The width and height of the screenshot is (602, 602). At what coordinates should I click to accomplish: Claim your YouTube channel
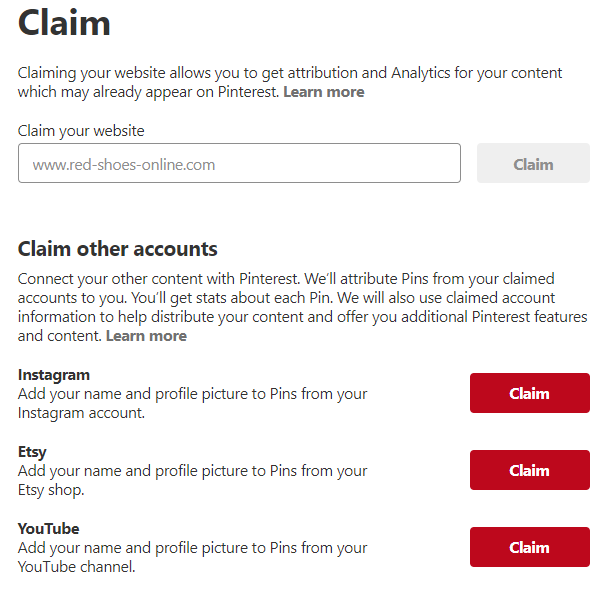(x=529, y=547)
